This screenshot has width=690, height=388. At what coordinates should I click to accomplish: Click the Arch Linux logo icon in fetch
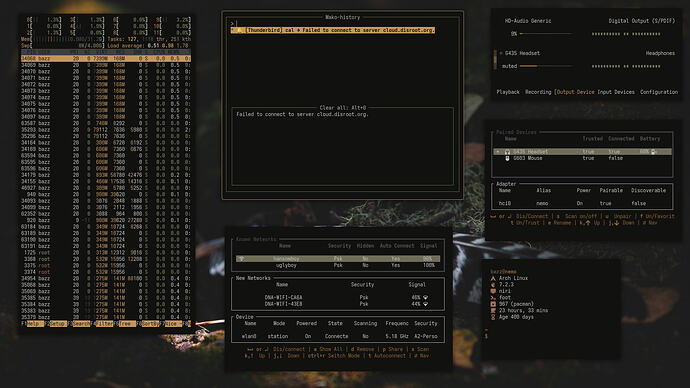pos(493,278)
